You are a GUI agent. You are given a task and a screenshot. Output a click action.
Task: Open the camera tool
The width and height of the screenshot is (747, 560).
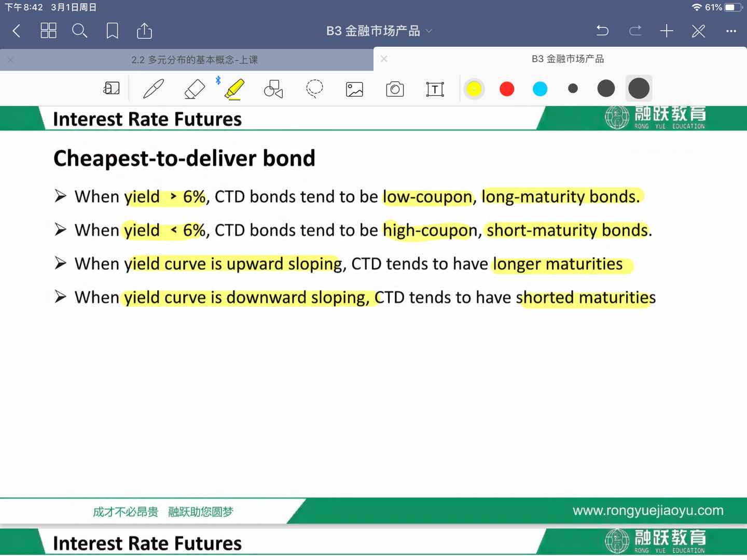click(395, 89)
